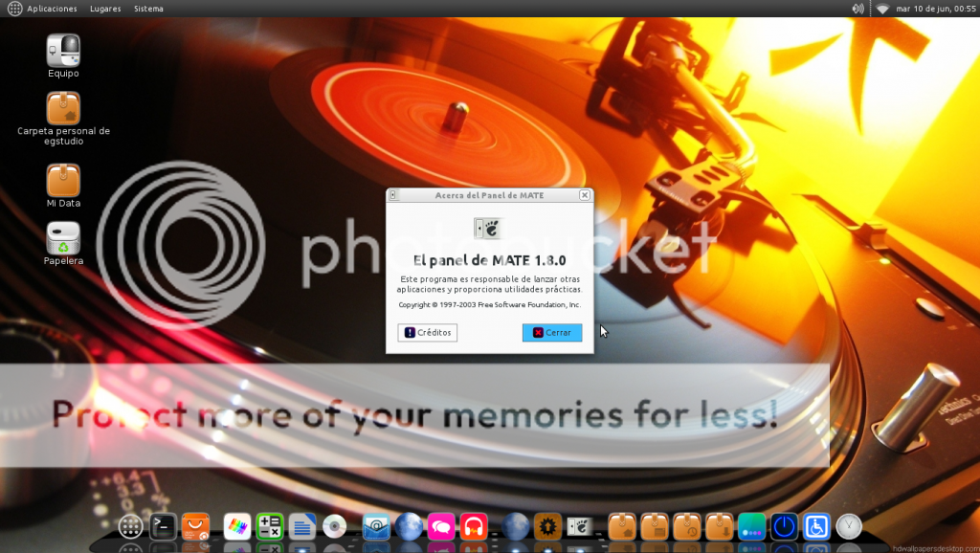Viewport: 980px width, 553px height.
Task: Open the CD/DVD disc dock icon
Action: tap(334, 526)
